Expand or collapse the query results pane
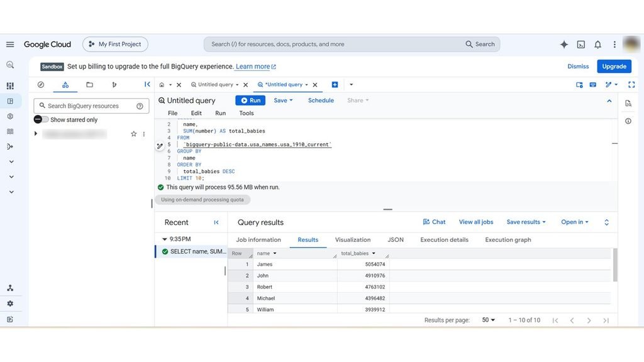 [x=606, y=222]
